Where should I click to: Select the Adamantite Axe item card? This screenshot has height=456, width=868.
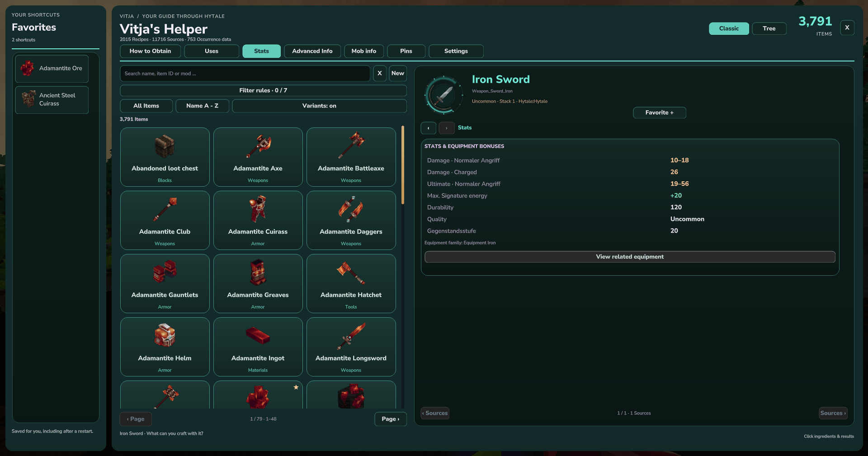click(258, 157)
